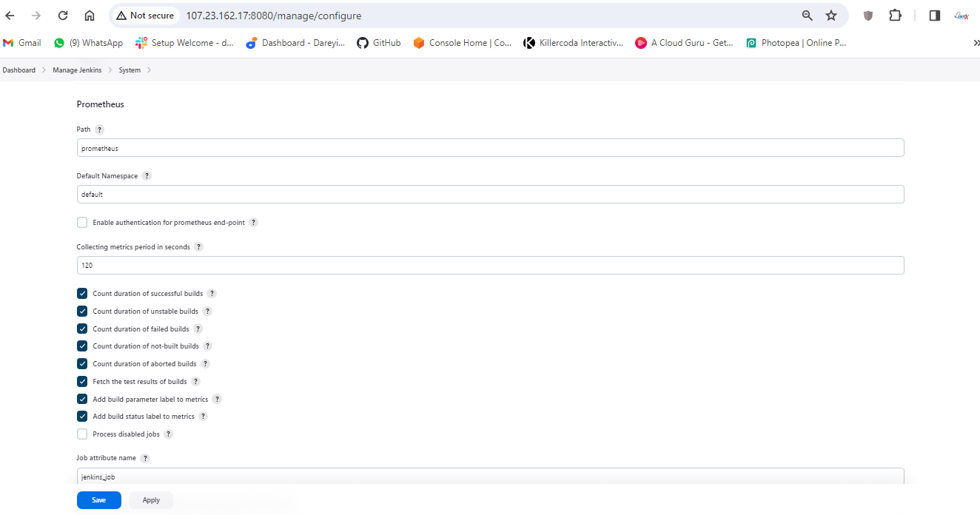Click the Save button

click(x=98, y=500)
